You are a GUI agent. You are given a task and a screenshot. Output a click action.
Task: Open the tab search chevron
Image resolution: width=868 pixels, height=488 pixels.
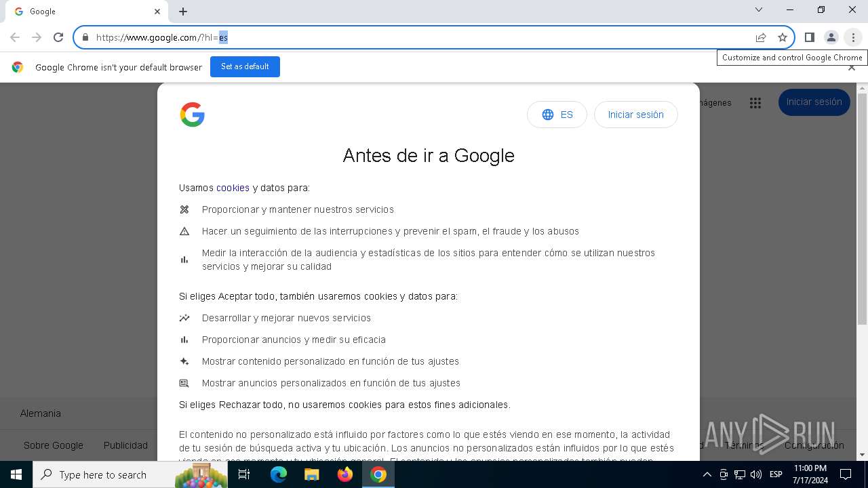(x=759, y=9)
